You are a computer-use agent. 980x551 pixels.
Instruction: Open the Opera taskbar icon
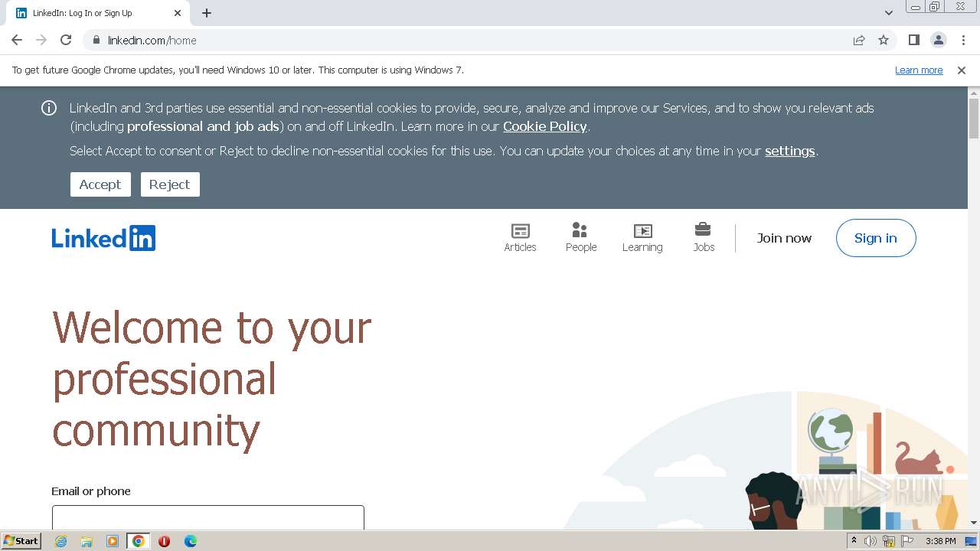click(164, 541)
